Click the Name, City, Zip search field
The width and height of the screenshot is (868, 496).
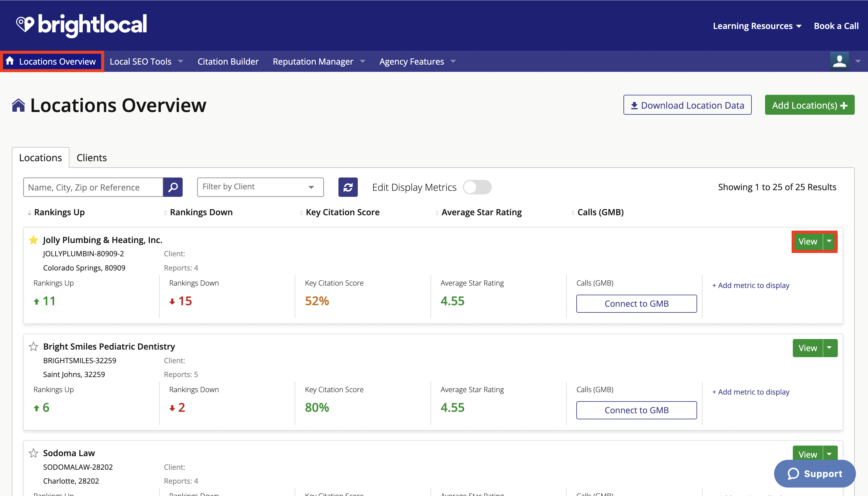click(93, 187)
